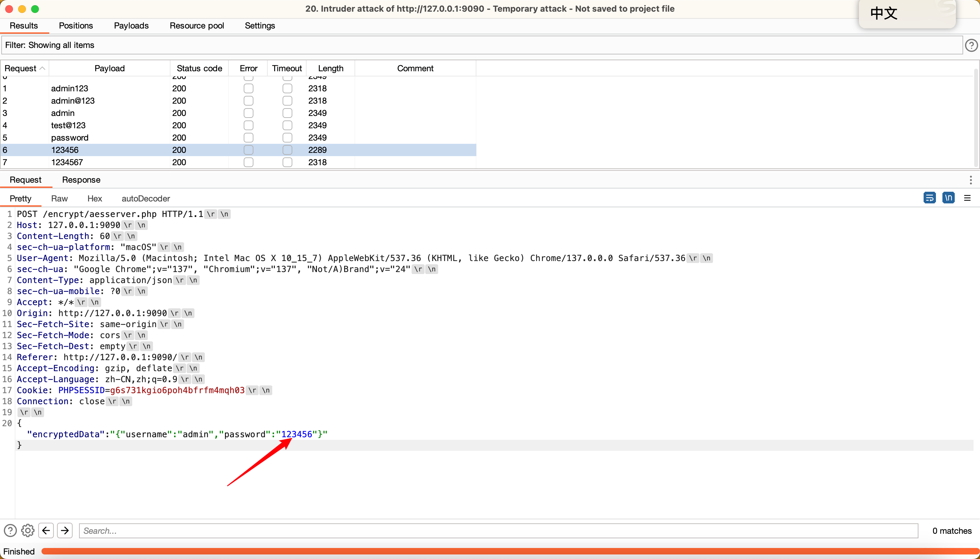Click the search help question-mark icon
The image size is (980, 559).
click(x=10, y=530)
